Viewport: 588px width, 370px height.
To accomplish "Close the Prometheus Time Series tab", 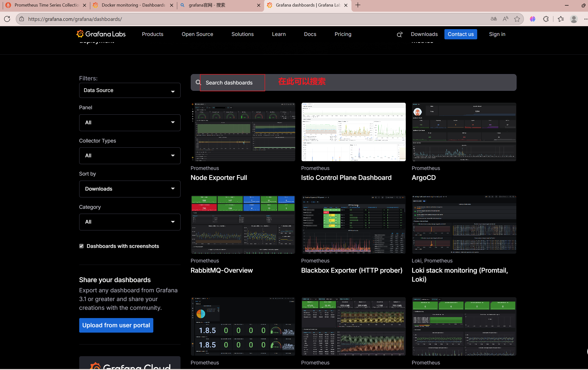I will point(85,5).
